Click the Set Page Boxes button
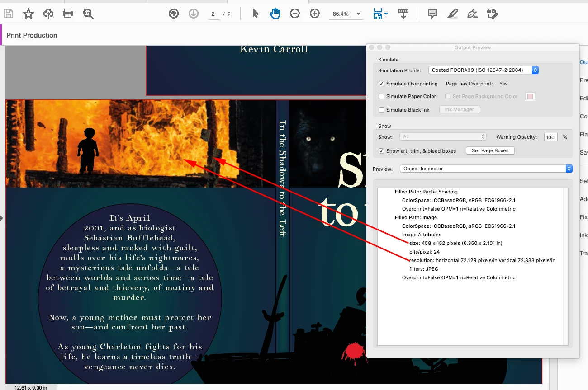This screenshot has height=390, width=588. (x=490, y=150)
